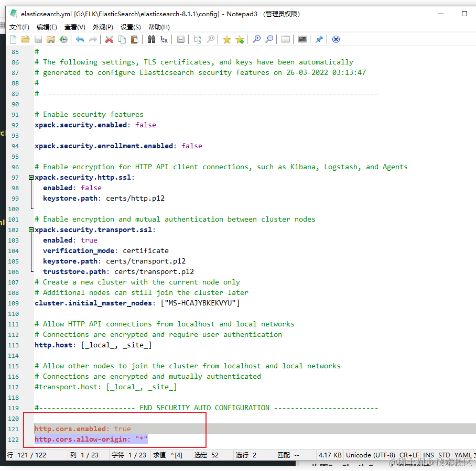The image size is (476, 471).
Task: Click the Zoom Out magnifier icon
Action: (x=269, y=39)
